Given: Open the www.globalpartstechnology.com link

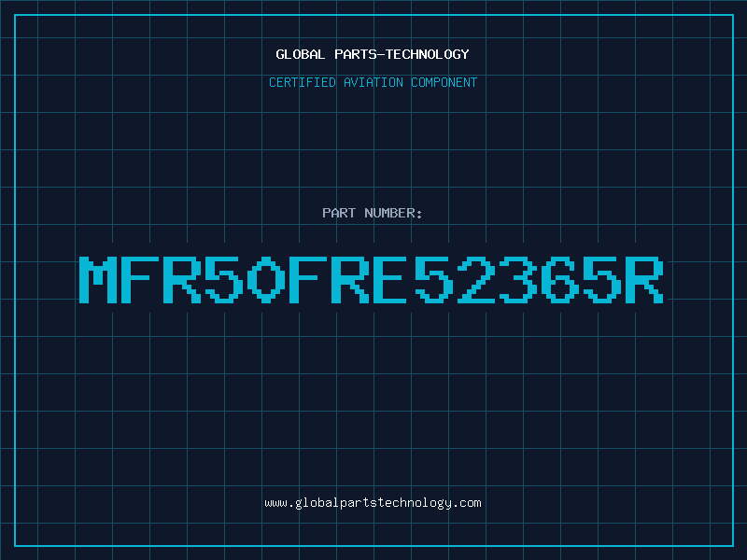Looking at the screenshot, I should pyautogui.click(x=373, y=503).
